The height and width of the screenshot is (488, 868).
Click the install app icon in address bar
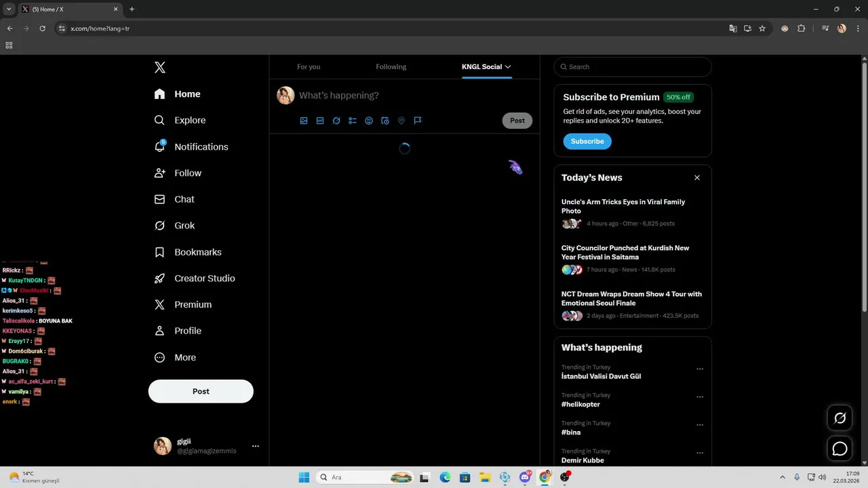[x=748, y=28]
